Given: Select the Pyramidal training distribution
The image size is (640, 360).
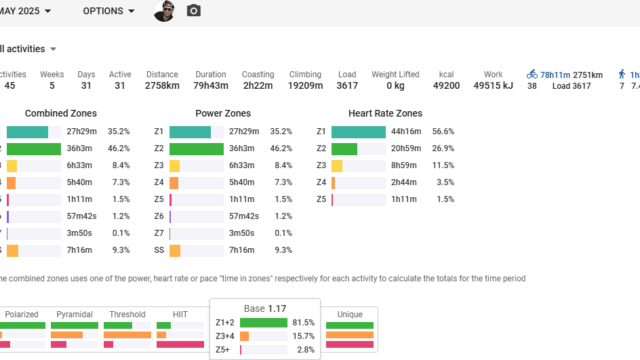Looking at the screenshot, I should pos(74,330).
